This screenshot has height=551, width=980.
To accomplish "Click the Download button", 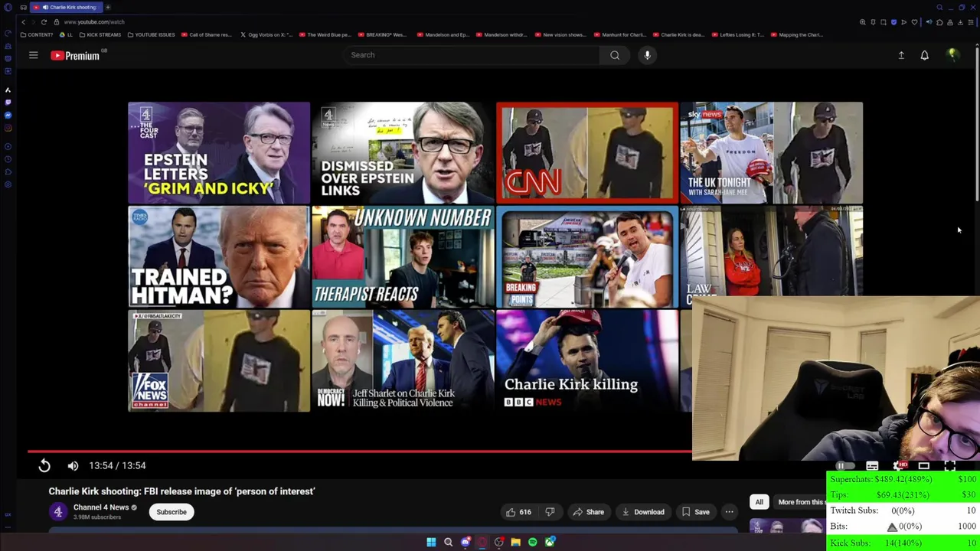I will tap(643, 512).
